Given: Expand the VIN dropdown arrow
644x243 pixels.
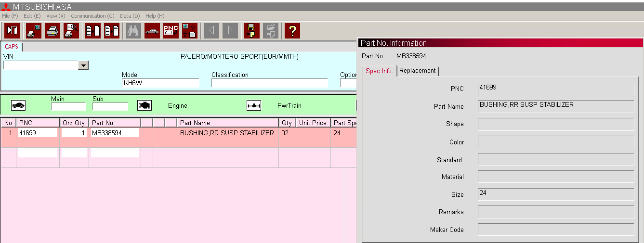Looking at the screenshot, I should [x=83, y=65].
